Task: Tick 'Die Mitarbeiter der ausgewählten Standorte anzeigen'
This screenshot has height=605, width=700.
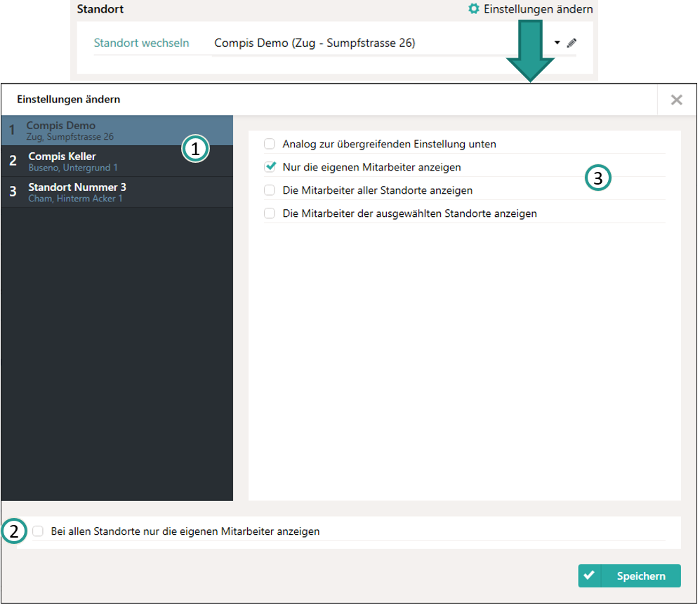Action: pos(270,213)
